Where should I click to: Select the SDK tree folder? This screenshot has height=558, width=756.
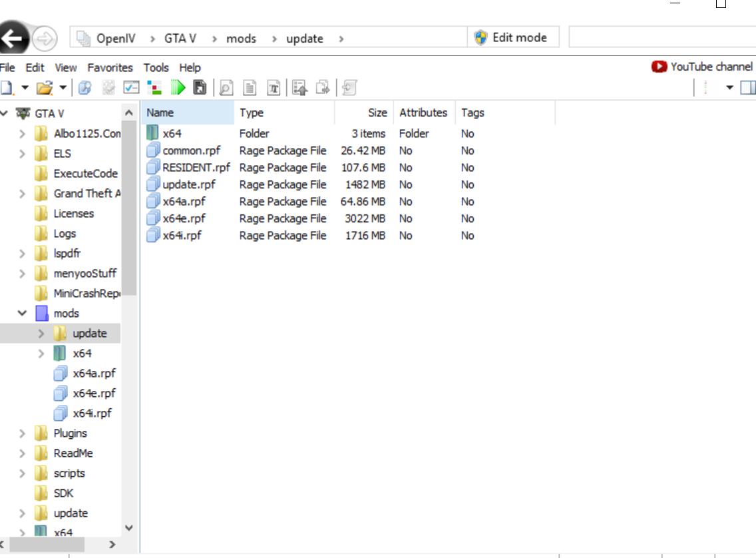coord(63,493)
